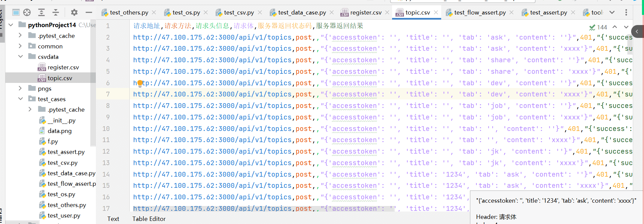Expand the common folder
Screen dimensions: 644x224
tap(20, 46)
